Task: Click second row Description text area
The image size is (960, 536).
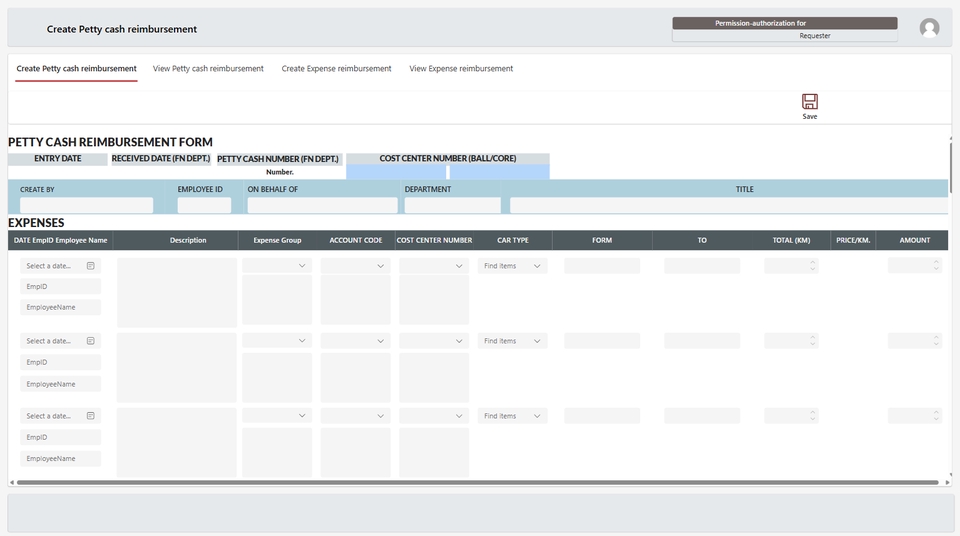Action: [176, 368]
